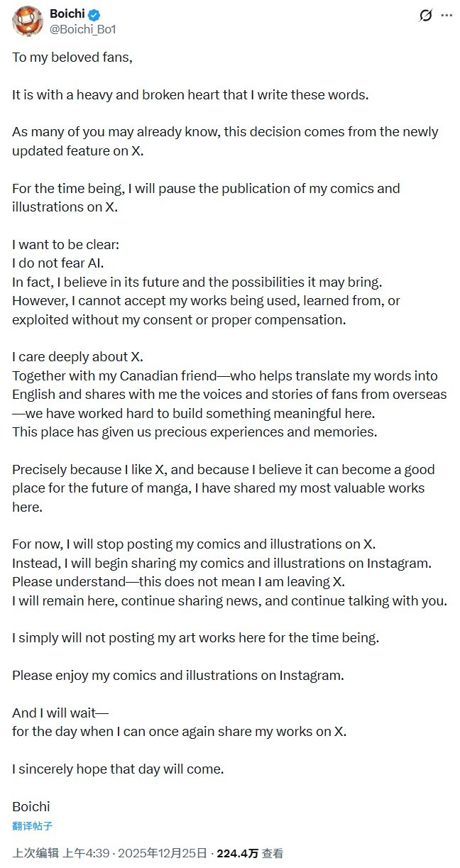
Task: Click the 查看 views label
Action: click(273, 853)
